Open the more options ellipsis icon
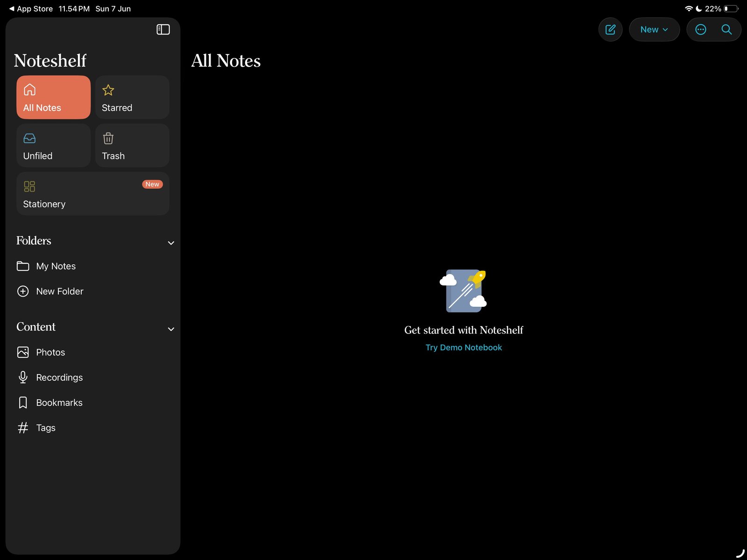Image resolution: width=747 pixels, height=560 pixels. (x=701, y=29)
